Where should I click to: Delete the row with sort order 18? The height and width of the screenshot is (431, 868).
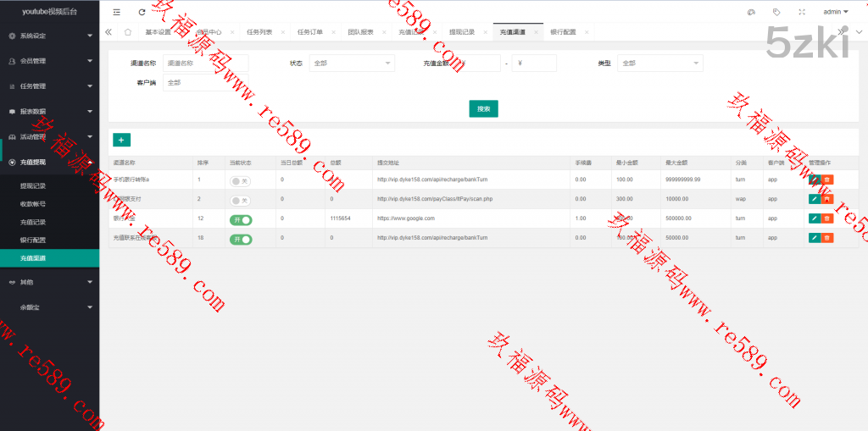click(x=827, y=238)
